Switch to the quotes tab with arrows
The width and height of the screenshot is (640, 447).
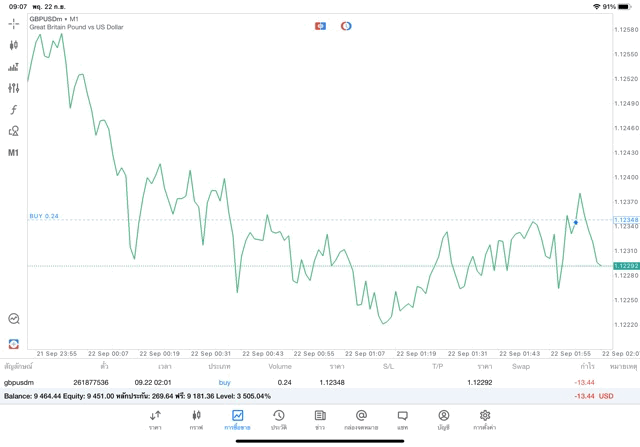[155, 420]
